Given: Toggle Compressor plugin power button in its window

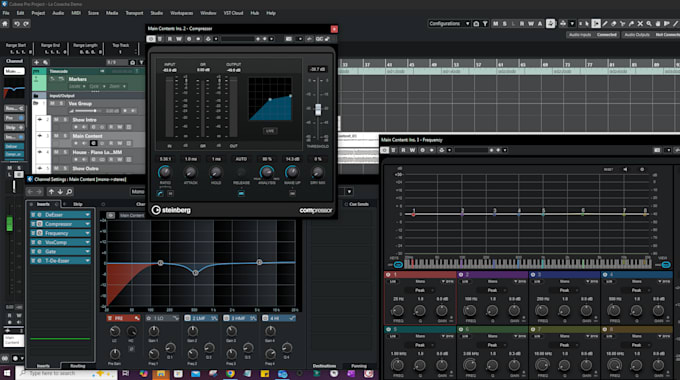Looking at the screenshot, I should pos(150,39).
